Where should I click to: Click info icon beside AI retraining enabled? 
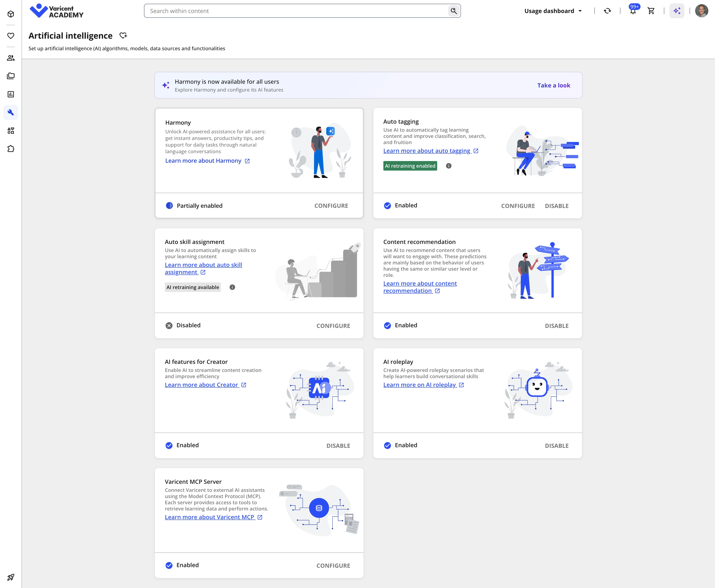pos(449,166)
